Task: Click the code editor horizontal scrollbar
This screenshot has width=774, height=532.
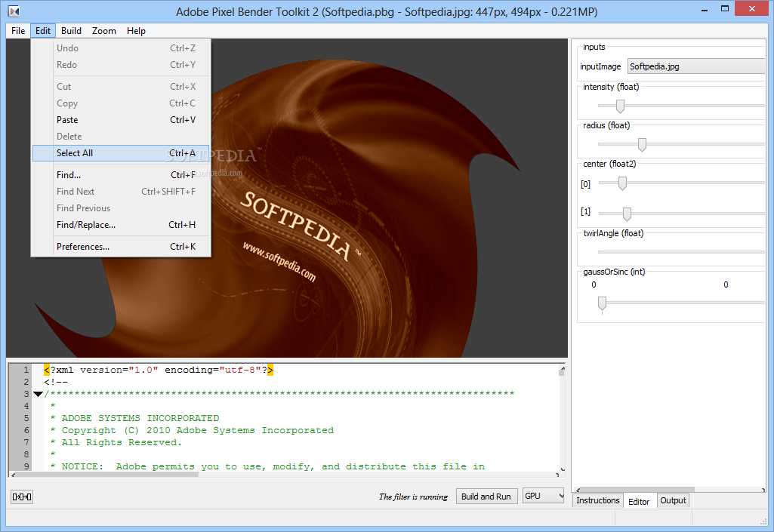Action: coord(285,475)
